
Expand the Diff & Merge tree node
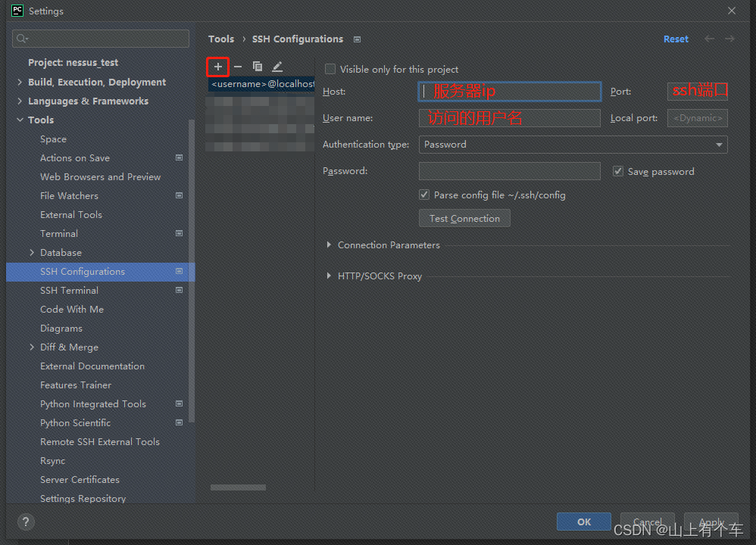[32, 347]
